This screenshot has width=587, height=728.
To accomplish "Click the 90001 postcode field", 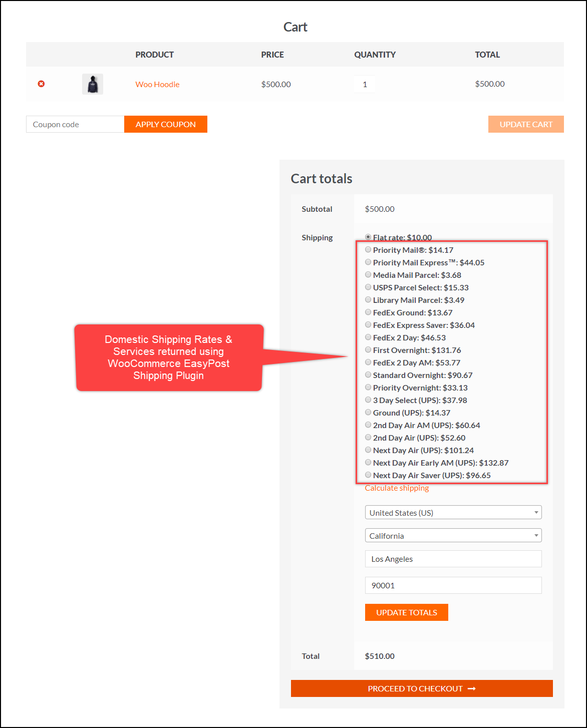I will pyautogui.click(x=453, y=585).
